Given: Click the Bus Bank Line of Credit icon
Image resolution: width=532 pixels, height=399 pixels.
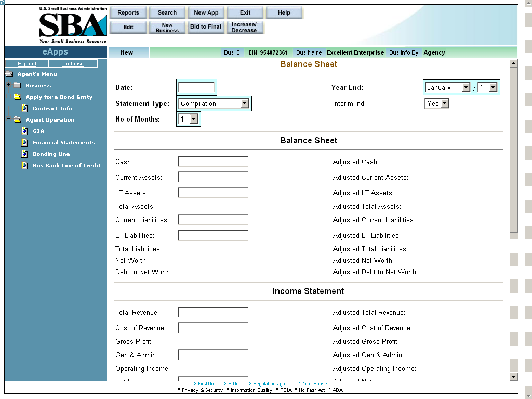Looking at the screenshot, I should [x=24, y=166].
